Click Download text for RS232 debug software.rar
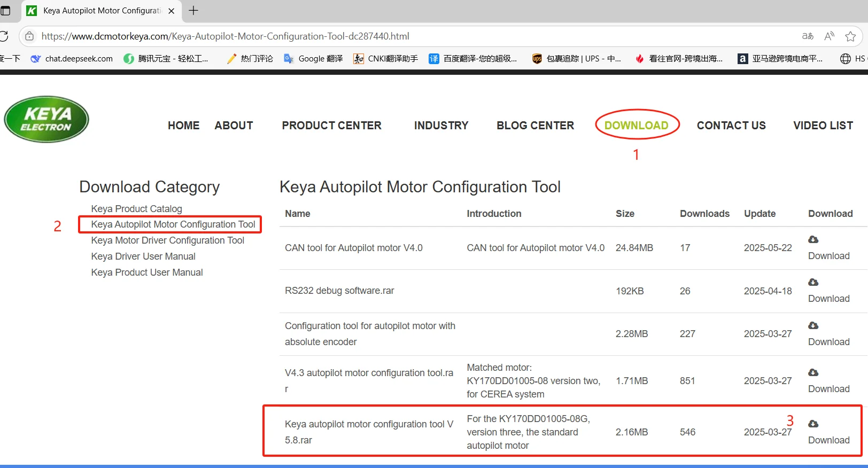 coord(829,299)
